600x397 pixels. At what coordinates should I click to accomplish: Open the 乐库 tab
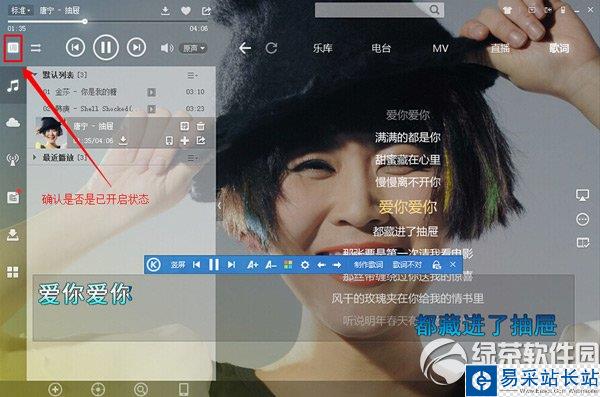coord(322,48)
